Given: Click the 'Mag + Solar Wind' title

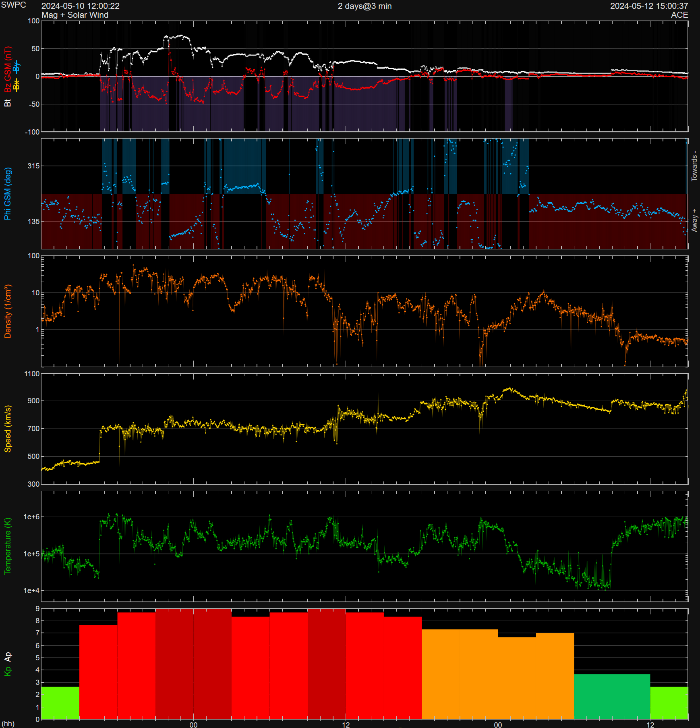Looking at the screenshot, I should 75,15.
